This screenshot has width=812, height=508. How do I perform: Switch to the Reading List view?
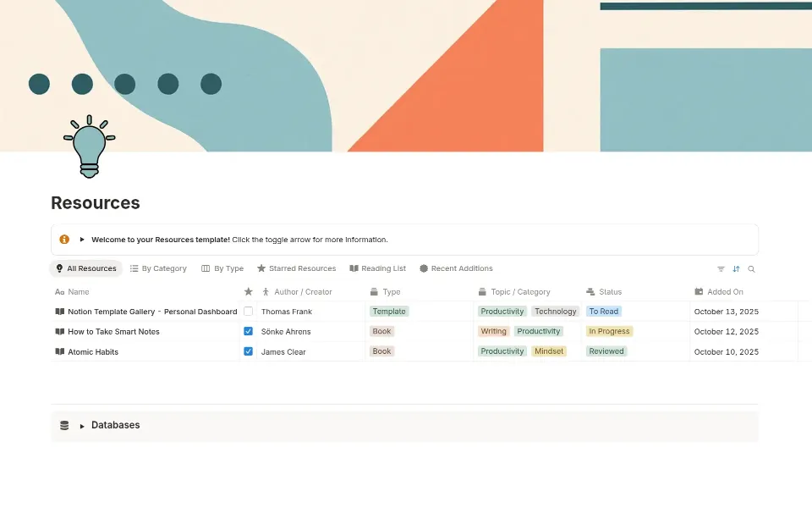377,268
